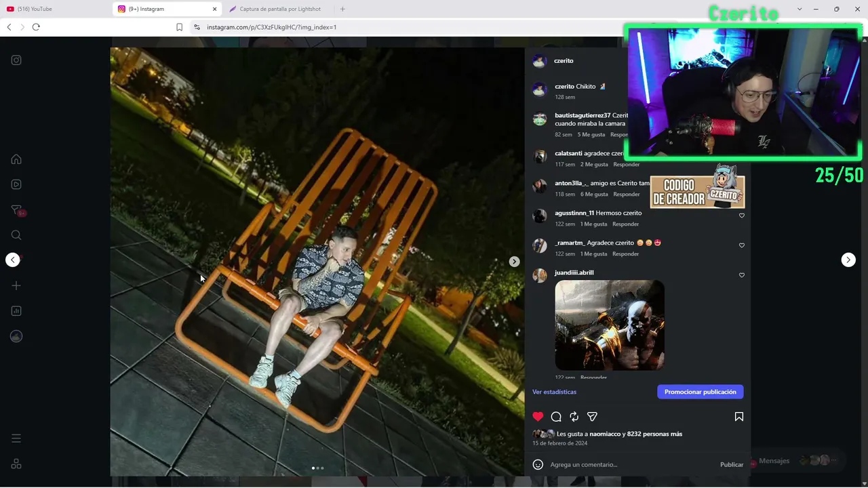
Task: Bookmark this page in the browser toolbar
Action: coord(179,27)
